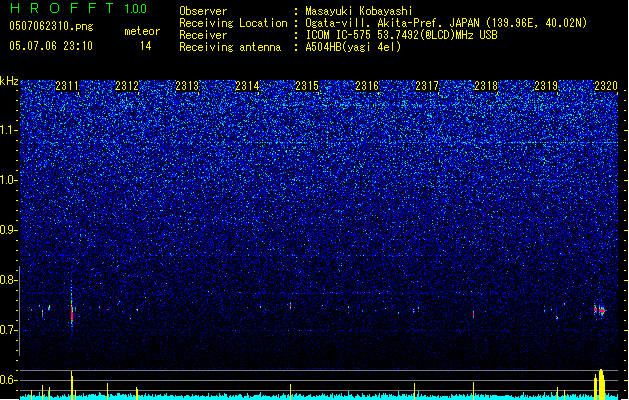The image size is (629, 400).
Task: Click the bright meteor echo cluster near 2320
Action: point(600,310)
